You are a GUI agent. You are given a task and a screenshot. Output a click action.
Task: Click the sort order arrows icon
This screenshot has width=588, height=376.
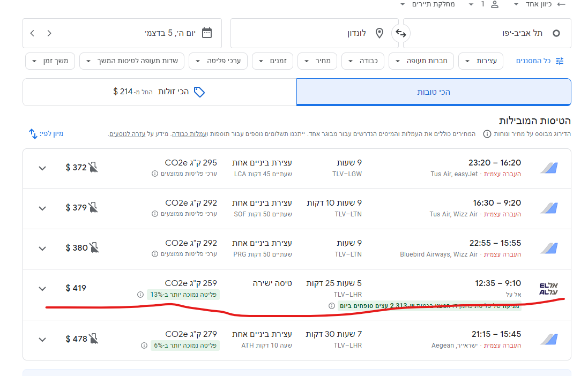click(x=33, y=133)
